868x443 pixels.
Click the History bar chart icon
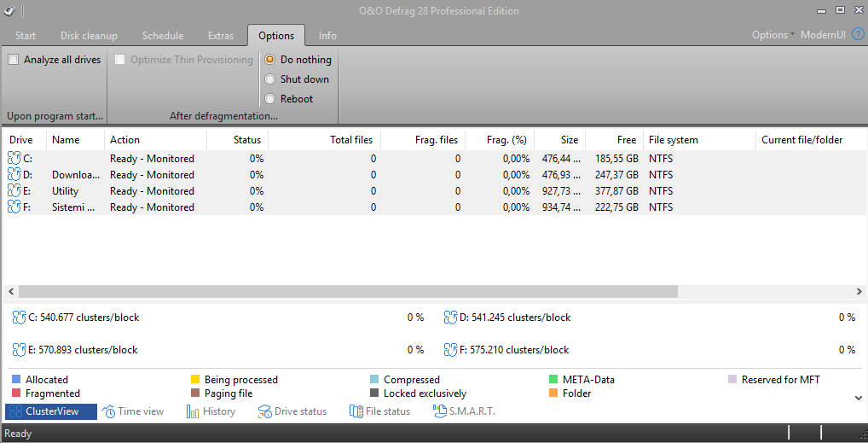193,411
